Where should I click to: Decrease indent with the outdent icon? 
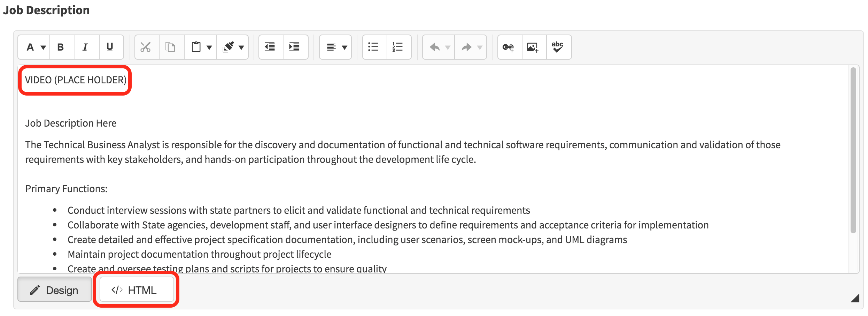tap(270, 47)
